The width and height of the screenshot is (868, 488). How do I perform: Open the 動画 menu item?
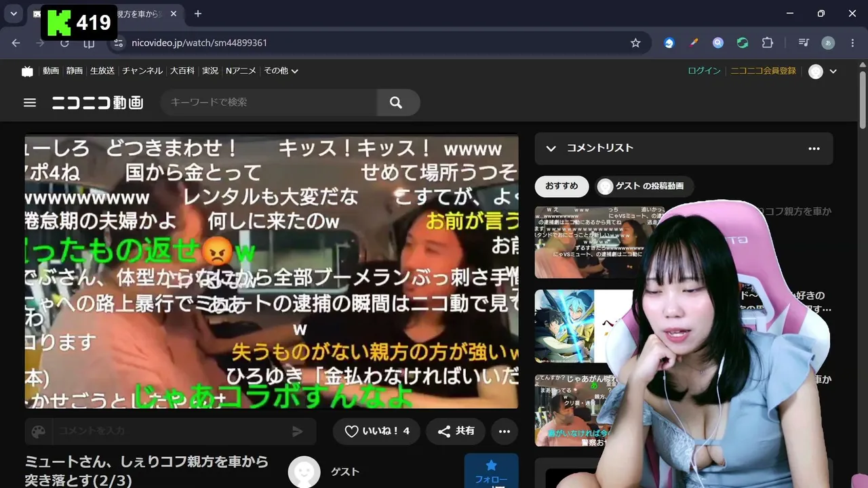51,70
